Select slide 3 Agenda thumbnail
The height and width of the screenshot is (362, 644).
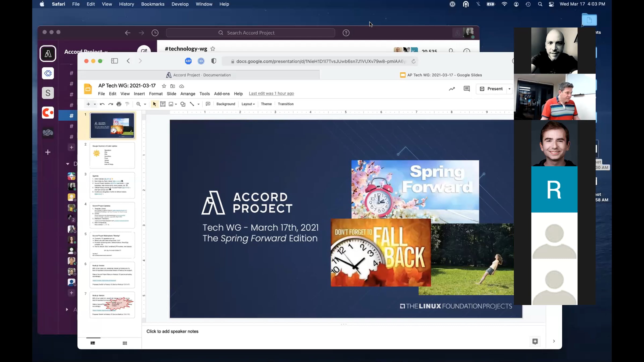[x=112, y=185]
